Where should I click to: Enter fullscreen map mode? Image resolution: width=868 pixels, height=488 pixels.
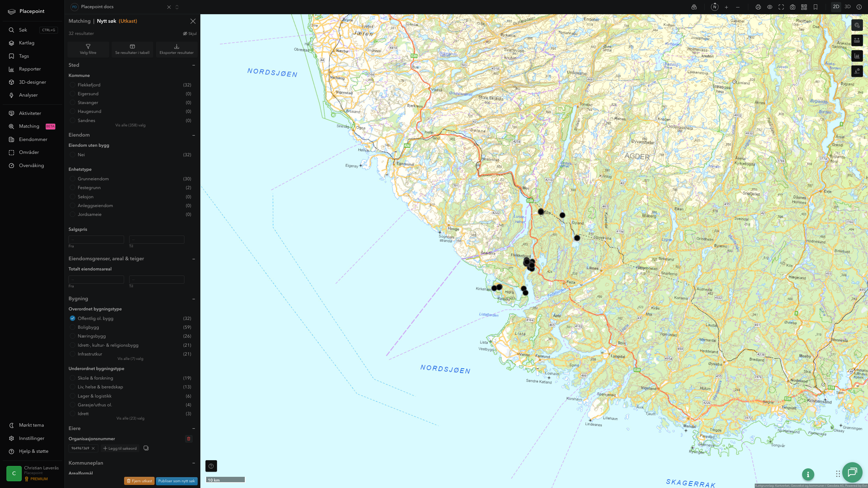[781, 7]
